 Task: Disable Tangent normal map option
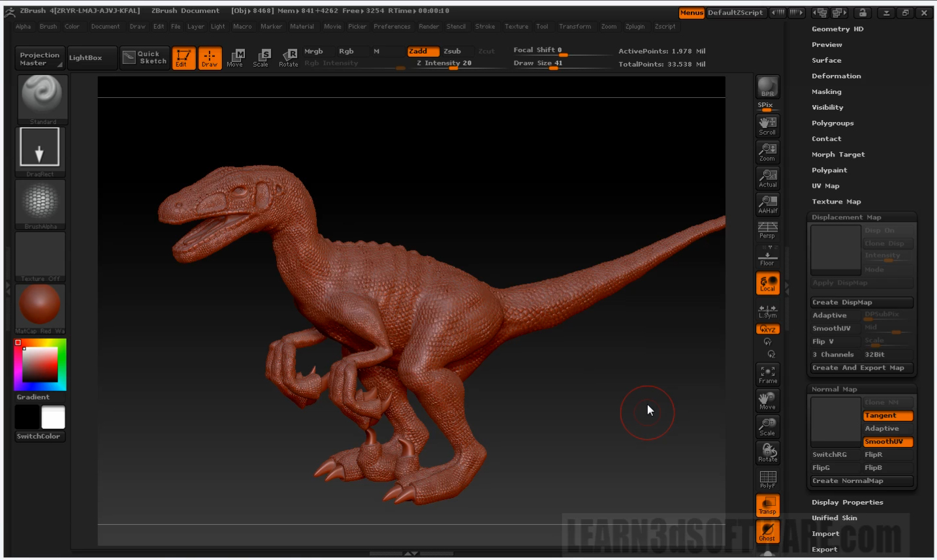pyautogui.click(x=887, y=416)
